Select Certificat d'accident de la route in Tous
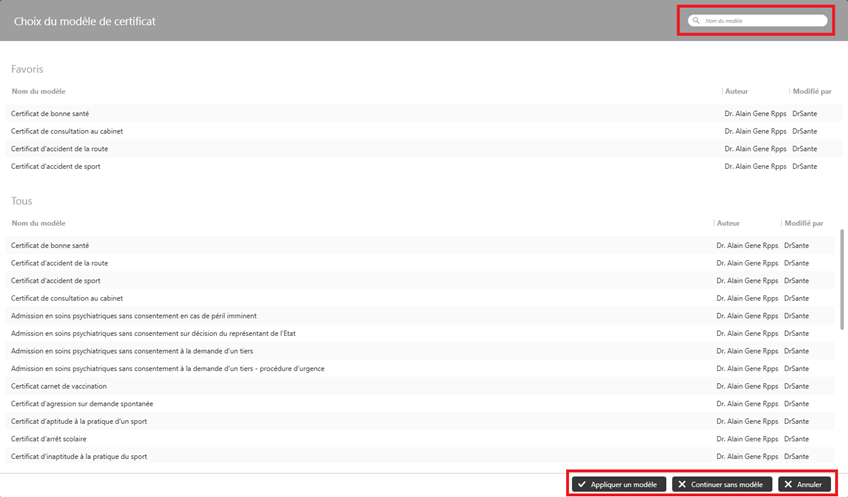 click(60, 263)
